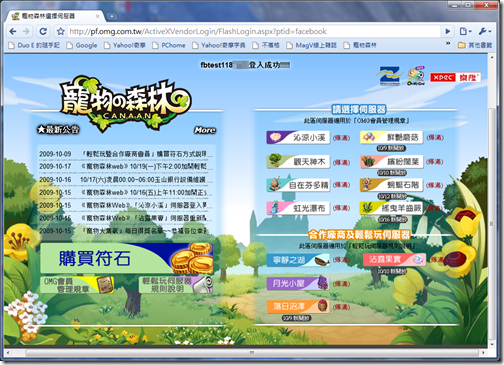Select the 寧靜之湖 boat server
504x365 pixels.
click(x=298, y=260)
